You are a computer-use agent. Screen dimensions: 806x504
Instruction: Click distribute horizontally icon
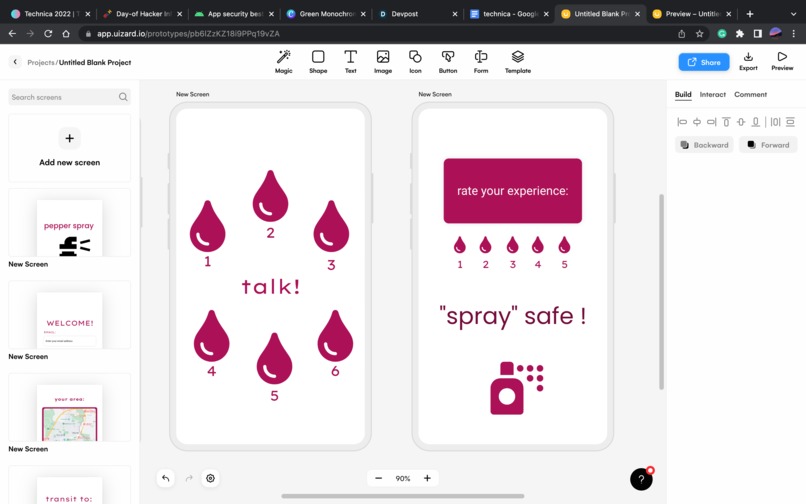tap(775, 122)
